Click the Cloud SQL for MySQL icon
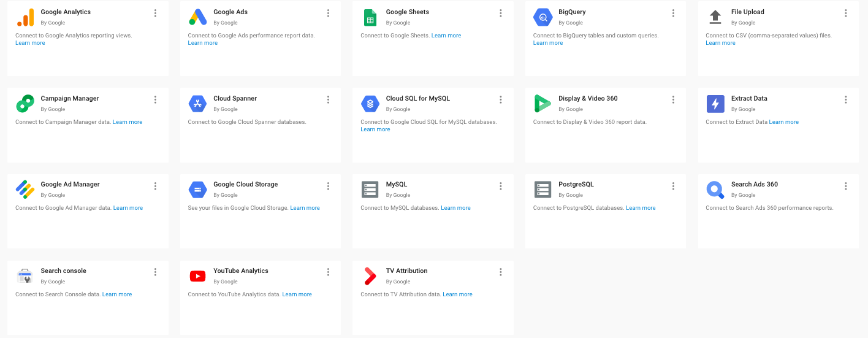This screenshot has height=338, width=868. click(x=370, y=104)
